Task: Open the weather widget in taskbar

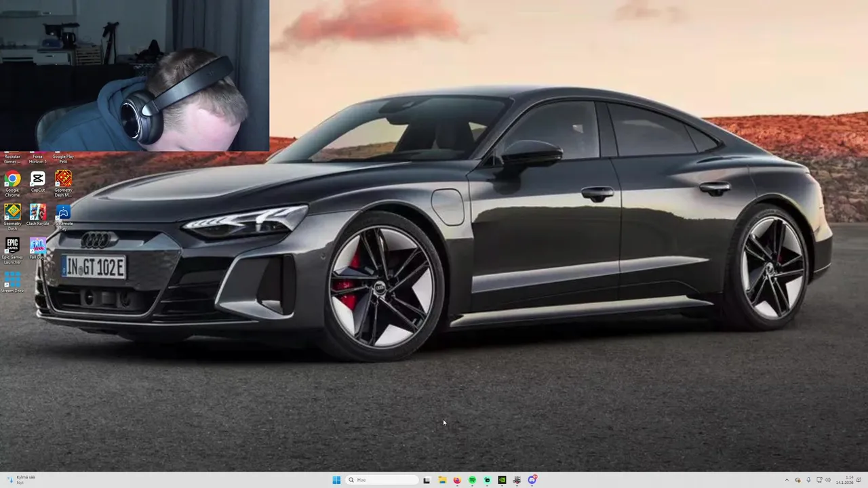Action: click(20, 480)
